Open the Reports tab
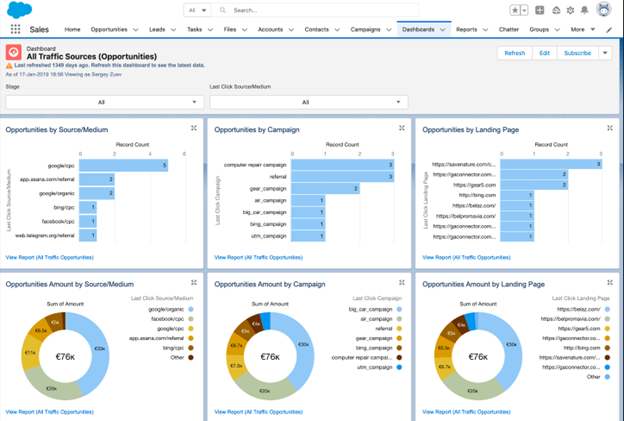Image resolution: width=624 pixels, height=421 pixels. click(x=466, y=29)
